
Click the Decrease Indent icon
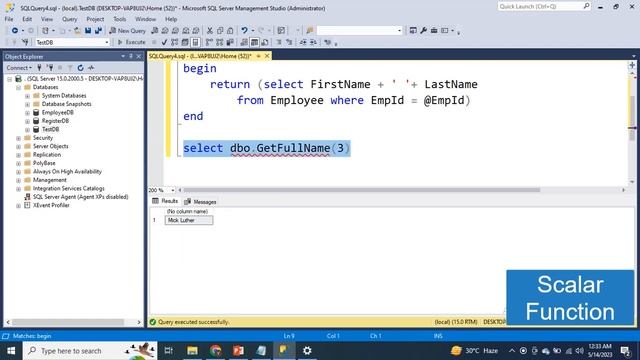[x=303, y=42]
